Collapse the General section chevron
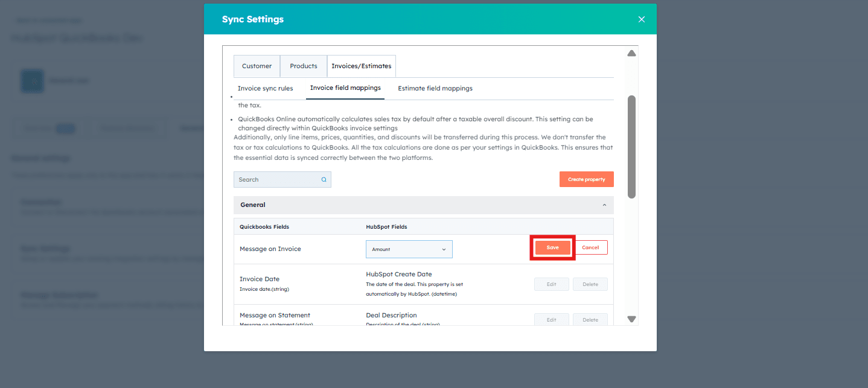 [x=605, y=205]
